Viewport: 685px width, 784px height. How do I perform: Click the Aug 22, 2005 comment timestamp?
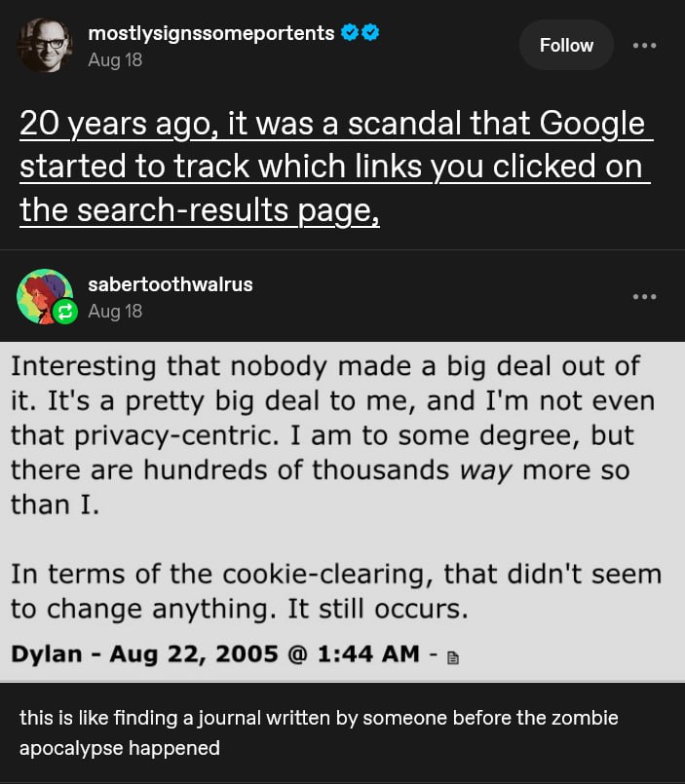tap(264, 654)
